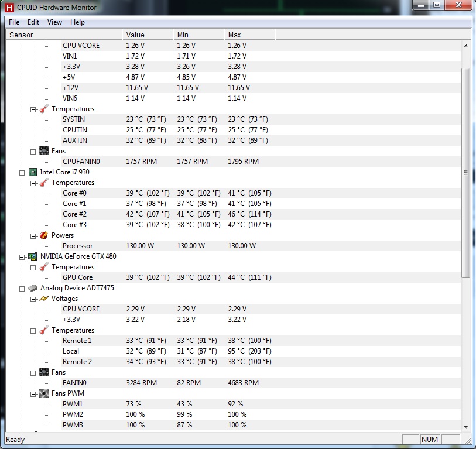Select the CPUTIN row
Viewport: 476px width, 449px height.
pos(261,130)
